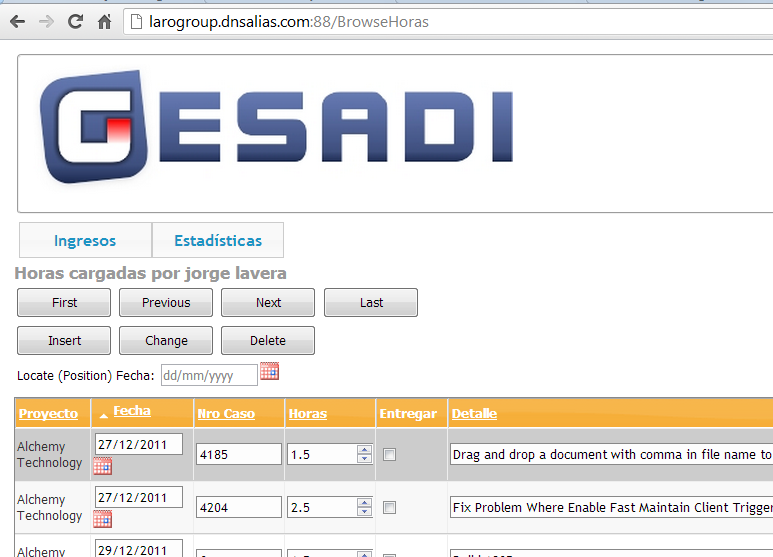Open the calendar beside Locate Fecha field
773x557 pixels.
[270, 371]
